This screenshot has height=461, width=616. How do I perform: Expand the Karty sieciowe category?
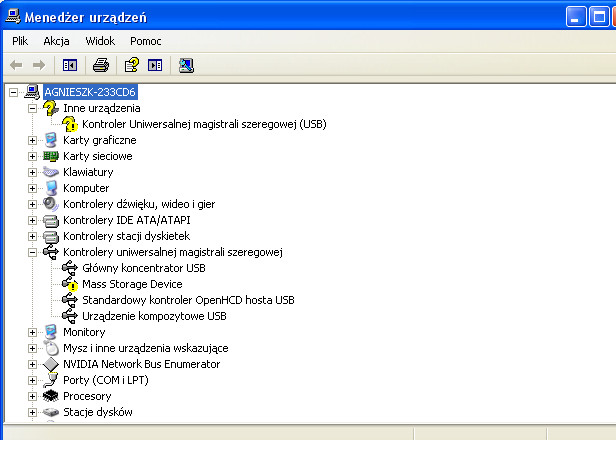33,156
